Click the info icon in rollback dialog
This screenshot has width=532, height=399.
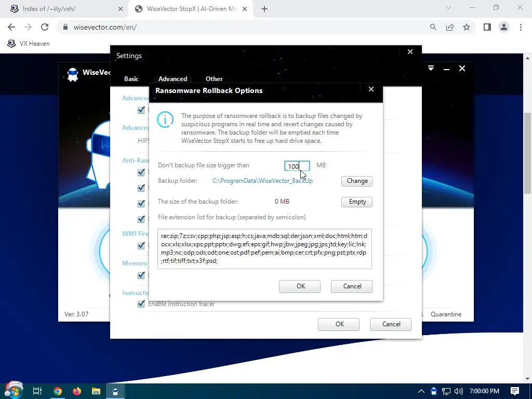coord(165,119)
